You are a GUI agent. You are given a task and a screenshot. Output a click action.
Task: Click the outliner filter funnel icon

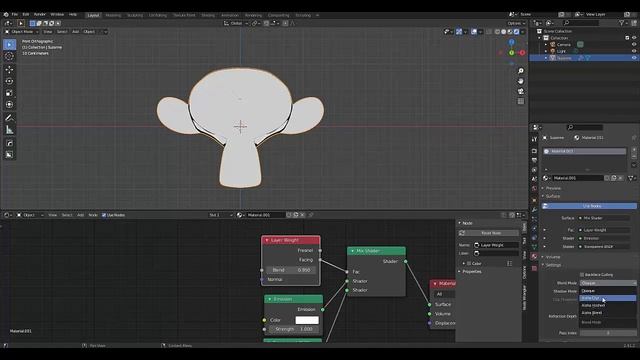click(621, 23)
